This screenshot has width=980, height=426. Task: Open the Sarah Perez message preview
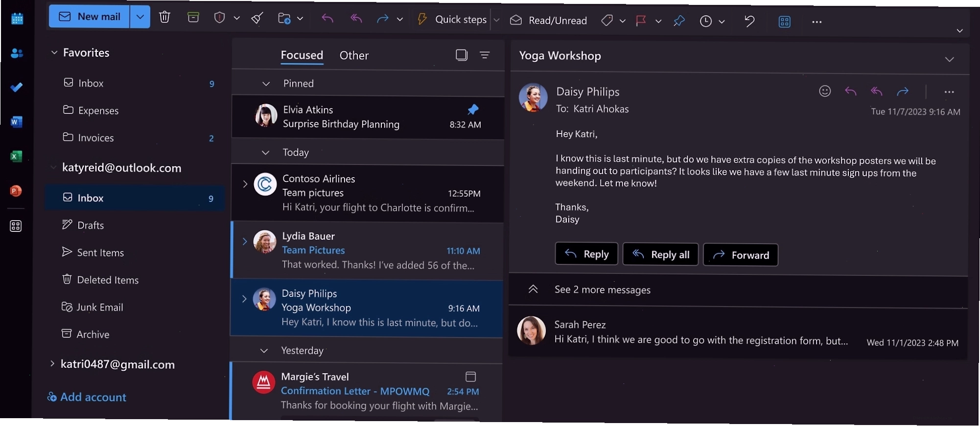[738, 334]
